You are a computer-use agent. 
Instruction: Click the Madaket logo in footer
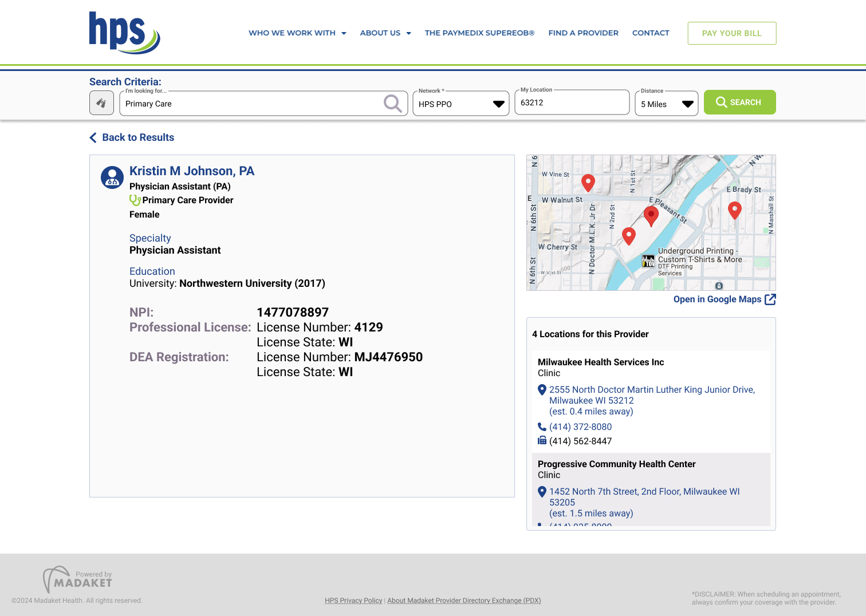tap(77, 579)
